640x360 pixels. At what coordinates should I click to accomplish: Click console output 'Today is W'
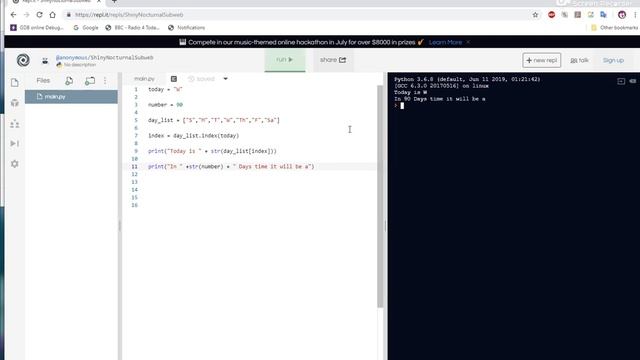pos(410,93)
